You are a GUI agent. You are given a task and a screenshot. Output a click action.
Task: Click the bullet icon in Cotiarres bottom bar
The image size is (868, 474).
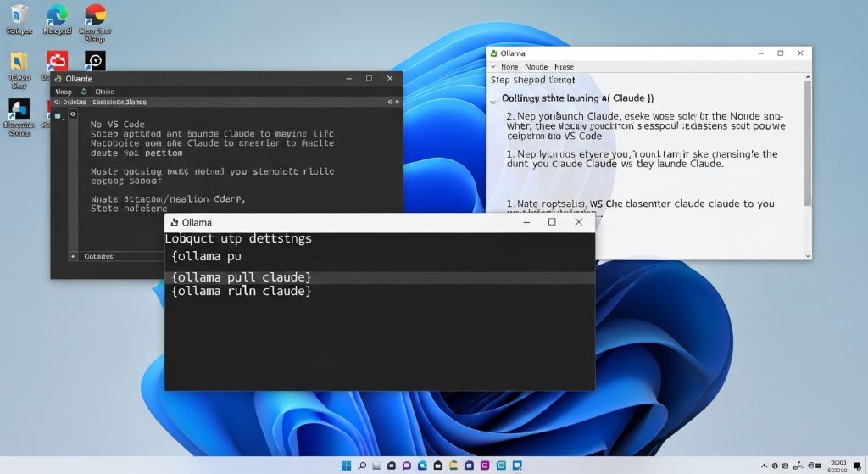[x=73, y=256]
